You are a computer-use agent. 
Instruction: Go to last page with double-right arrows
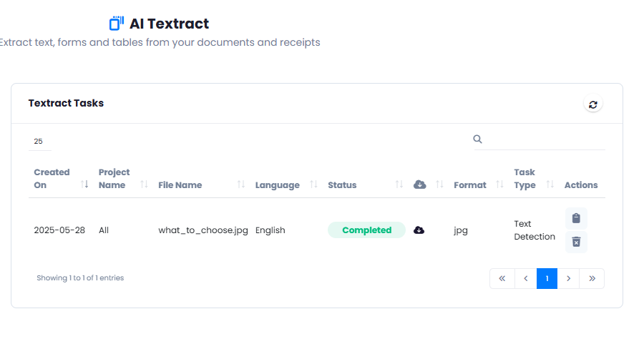pos(592,279)
